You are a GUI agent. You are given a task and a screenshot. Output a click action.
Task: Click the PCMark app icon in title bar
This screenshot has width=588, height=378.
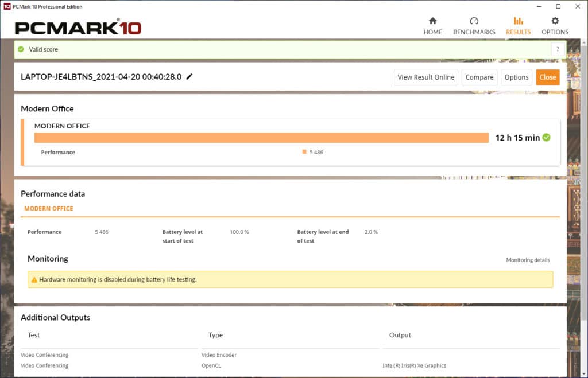[x=7, y=6]
